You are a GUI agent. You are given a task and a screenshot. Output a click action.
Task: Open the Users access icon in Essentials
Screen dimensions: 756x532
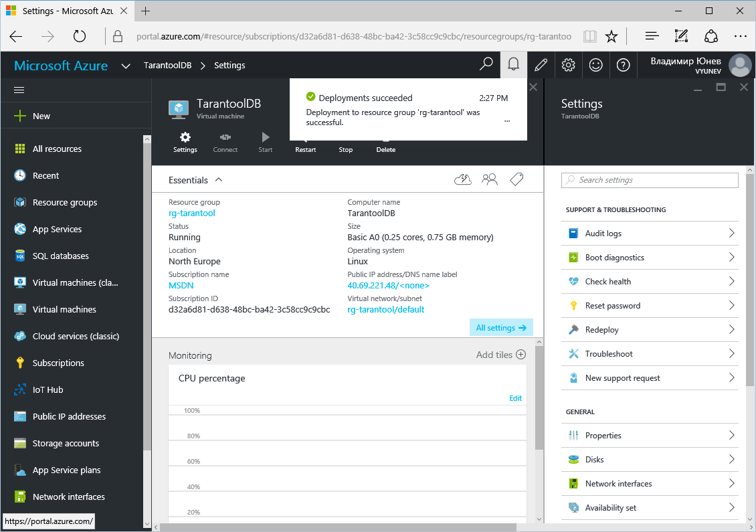point(490,179)
